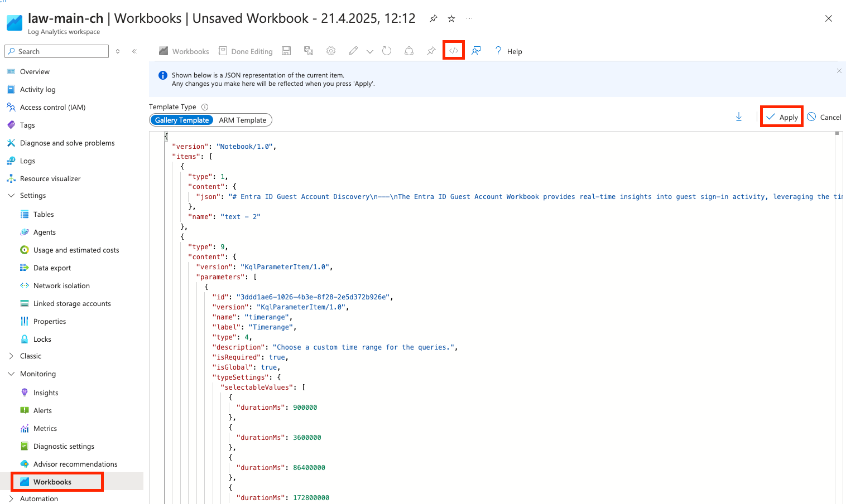Screen dimensions: 846x504
Task: Click the info icon in the banner
Action: [x=163, y=75]
